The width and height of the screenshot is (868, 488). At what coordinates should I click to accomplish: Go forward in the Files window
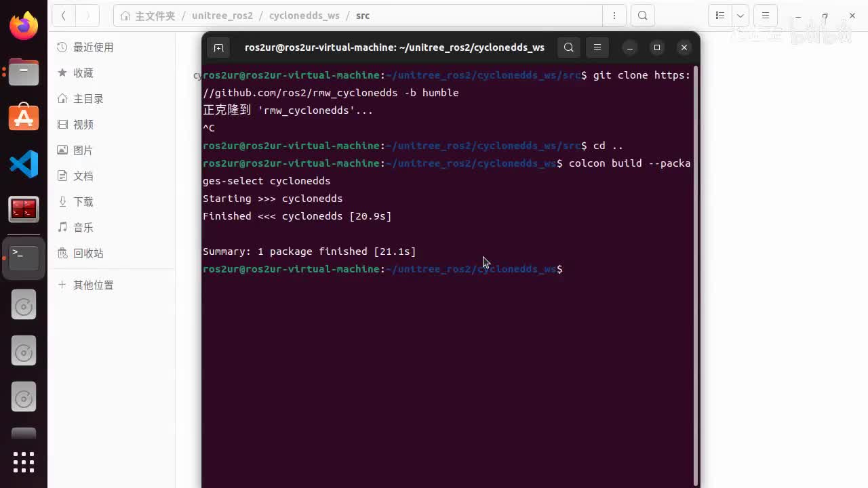pos(87,16)
